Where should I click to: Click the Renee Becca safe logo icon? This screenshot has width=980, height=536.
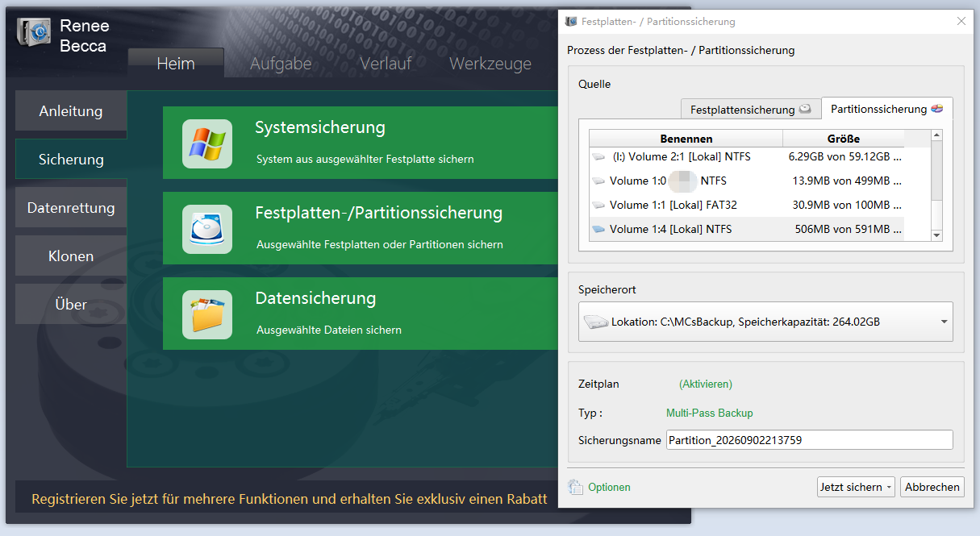[35, 32]
